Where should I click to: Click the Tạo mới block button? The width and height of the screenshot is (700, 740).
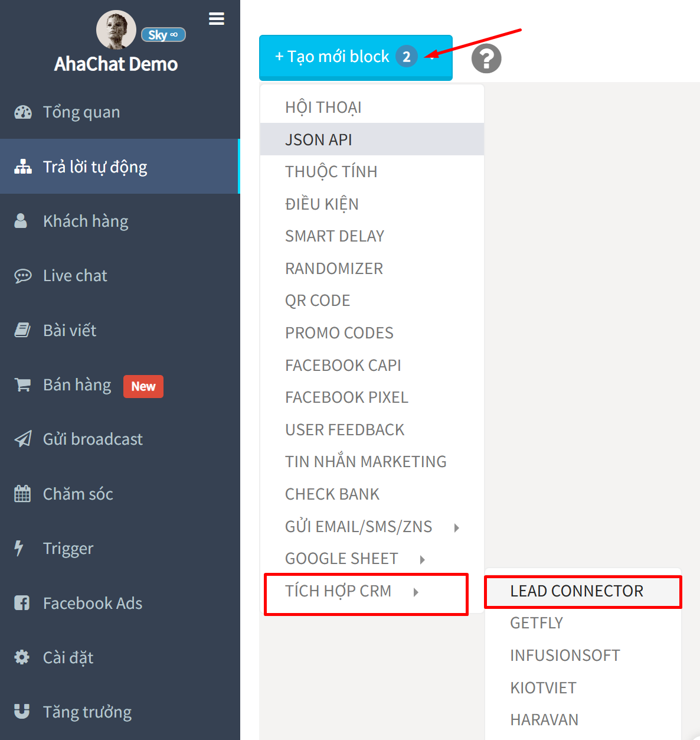point(356,57)
